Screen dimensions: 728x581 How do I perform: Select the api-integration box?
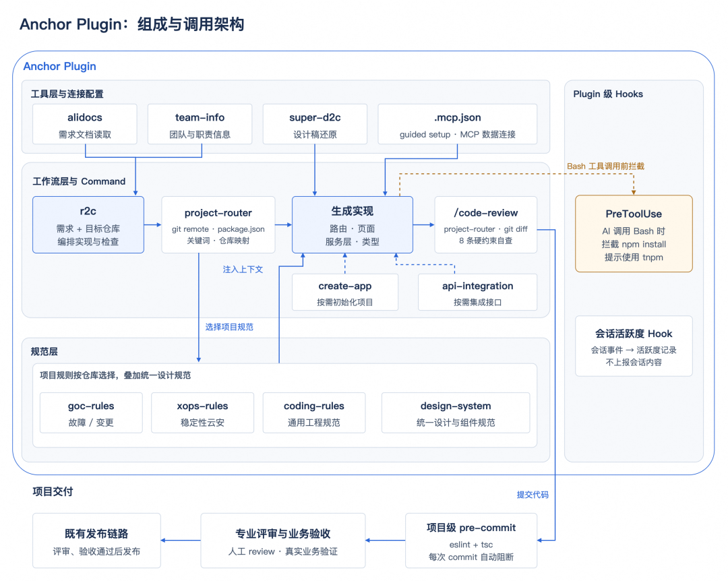tap(478, 292)
